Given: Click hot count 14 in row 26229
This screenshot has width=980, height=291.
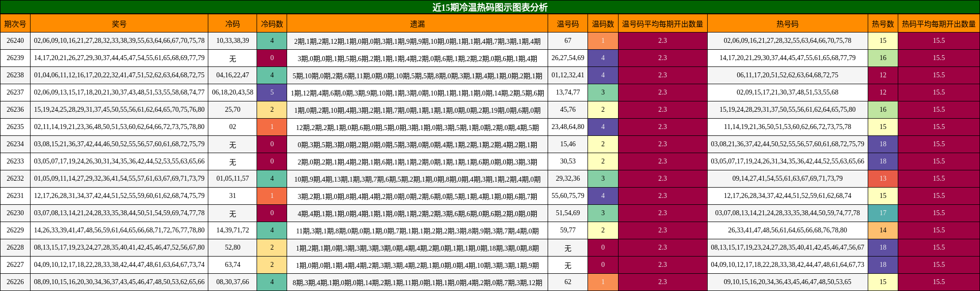Looking at the screenshot, I should point(883,230).
